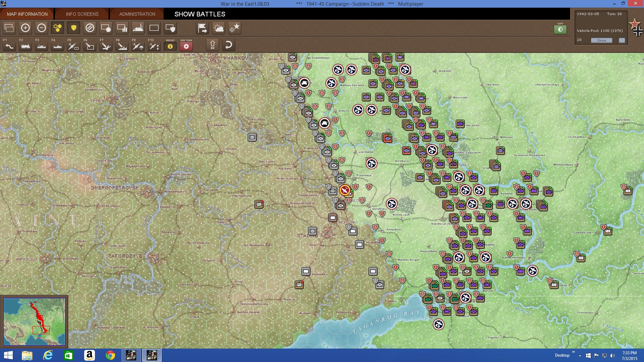Screen dimensions: 644x362
Task: Click the Snow weather button
Action: (601, 40)
